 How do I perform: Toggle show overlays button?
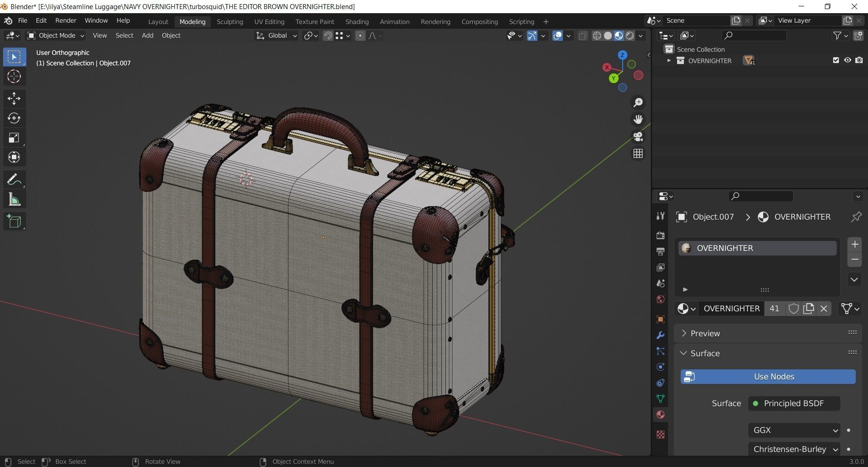pyautogui.click(x=558, y=35)
